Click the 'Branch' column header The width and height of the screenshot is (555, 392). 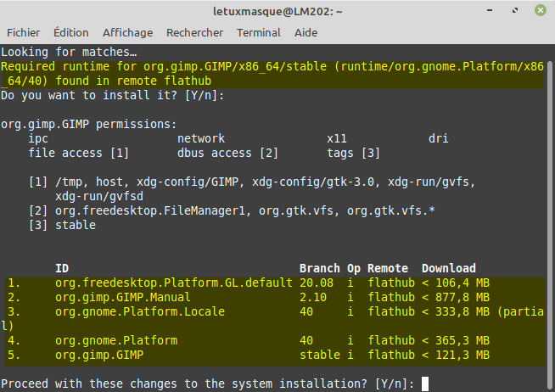point(320,268)
